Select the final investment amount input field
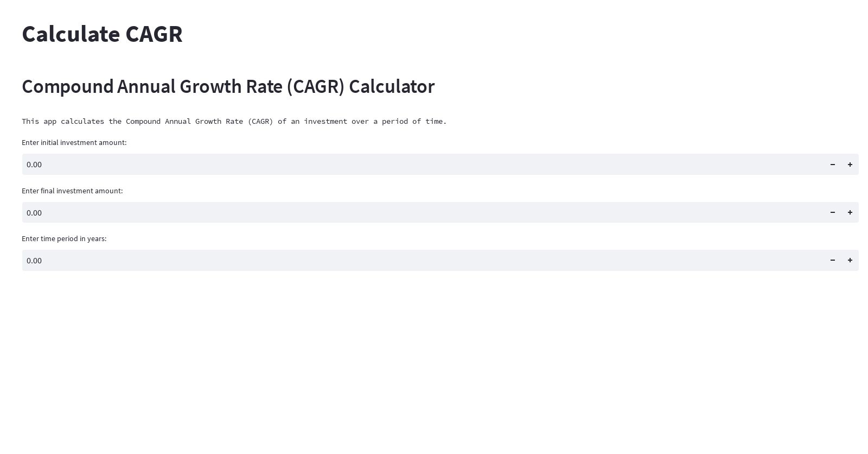This screenshot has height=454, width=868. [380, 212]
